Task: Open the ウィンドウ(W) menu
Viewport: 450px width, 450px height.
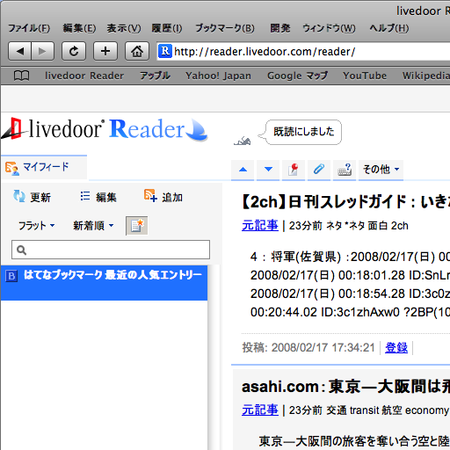Action: pyautogui.click(x=329, y=28)
